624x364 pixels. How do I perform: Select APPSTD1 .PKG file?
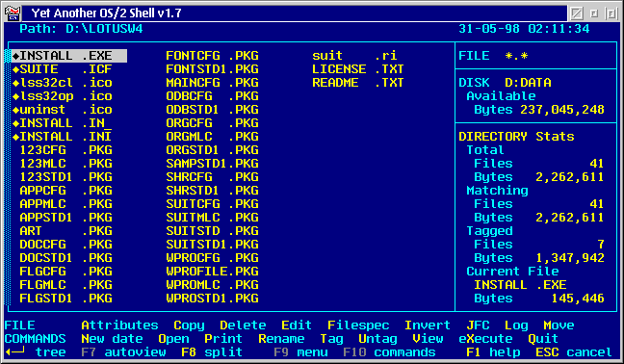pos(65,218)
